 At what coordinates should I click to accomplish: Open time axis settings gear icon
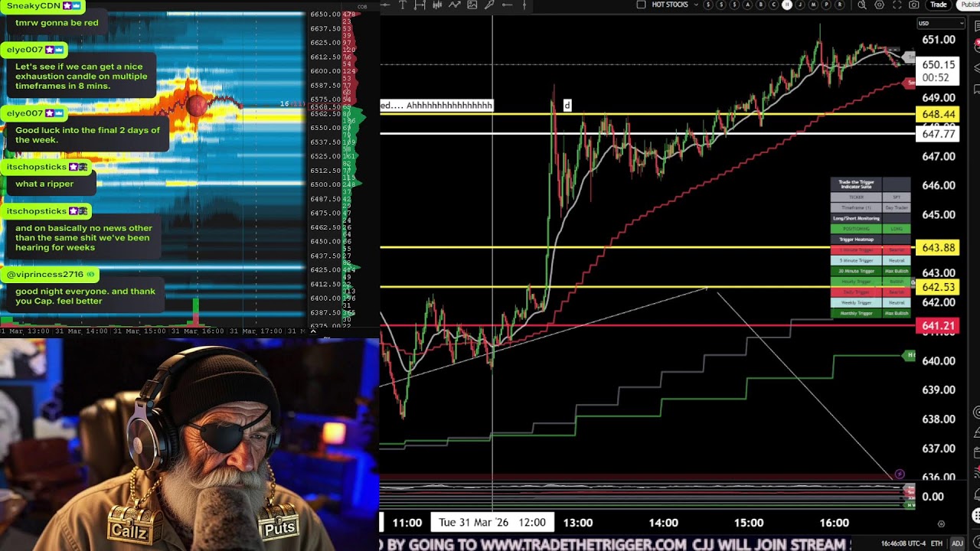[x=941, y=524]
